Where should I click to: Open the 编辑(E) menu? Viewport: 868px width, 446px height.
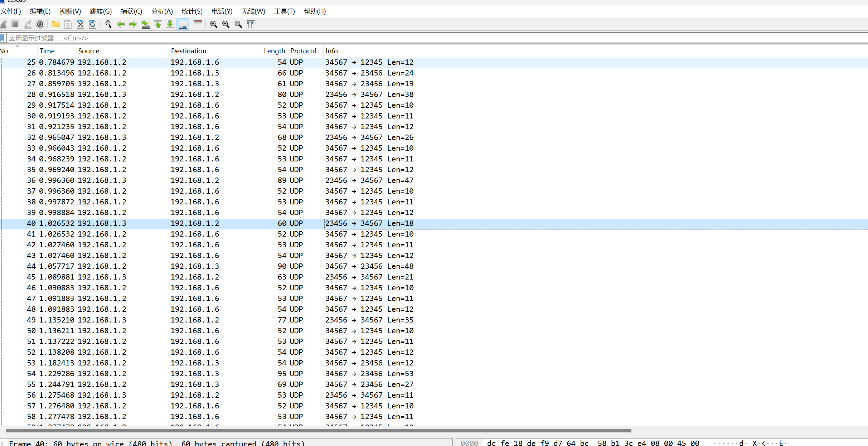click(x=40, y=11)
